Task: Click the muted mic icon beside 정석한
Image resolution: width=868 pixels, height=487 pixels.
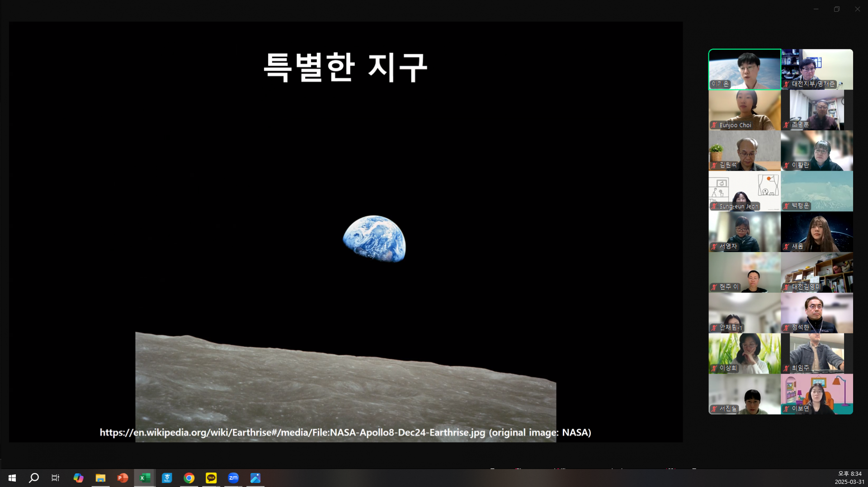Action: point(787,328)
